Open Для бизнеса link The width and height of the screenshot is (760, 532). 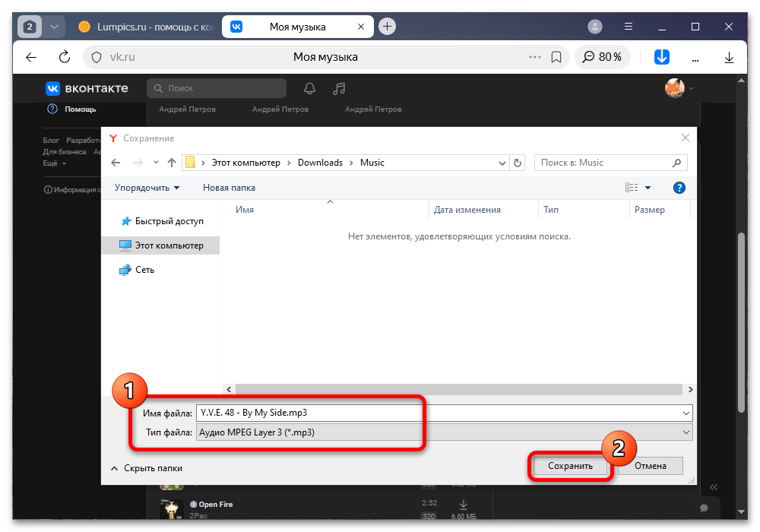click(x=65, y=152)
